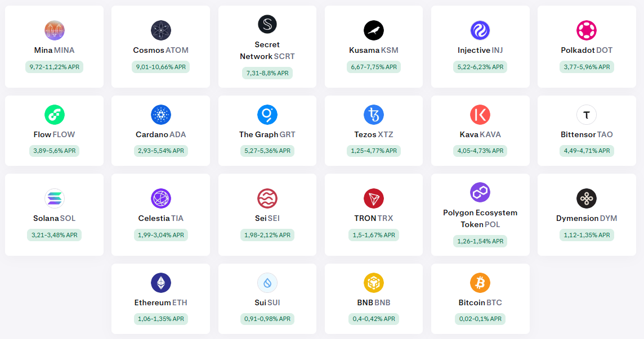Select The Graph logo icon
The image size is (644, 339).
pos(267,115)
